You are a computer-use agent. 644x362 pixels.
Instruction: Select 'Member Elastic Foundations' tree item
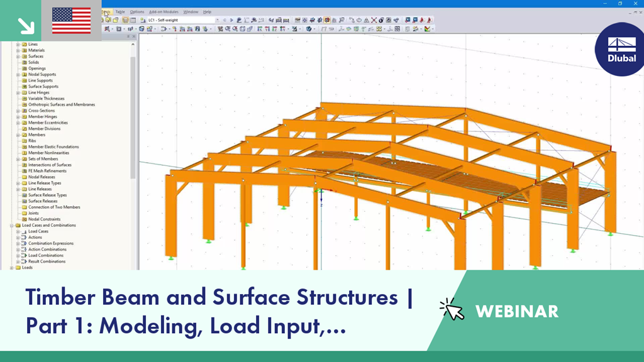(53, 147)
